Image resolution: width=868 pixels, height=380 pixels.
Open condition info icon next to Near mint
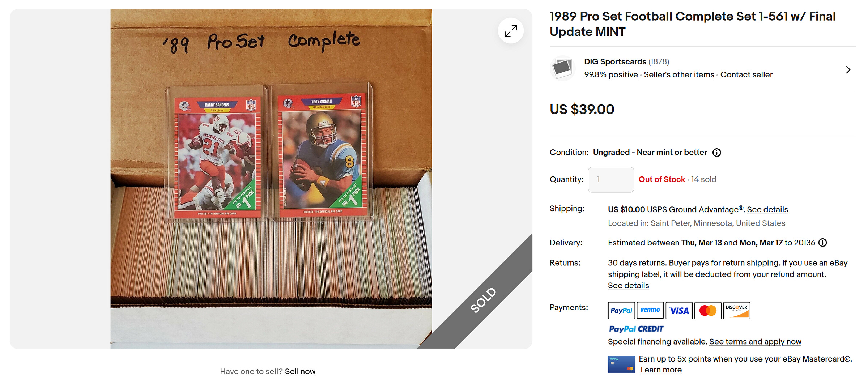click(716, 153)
